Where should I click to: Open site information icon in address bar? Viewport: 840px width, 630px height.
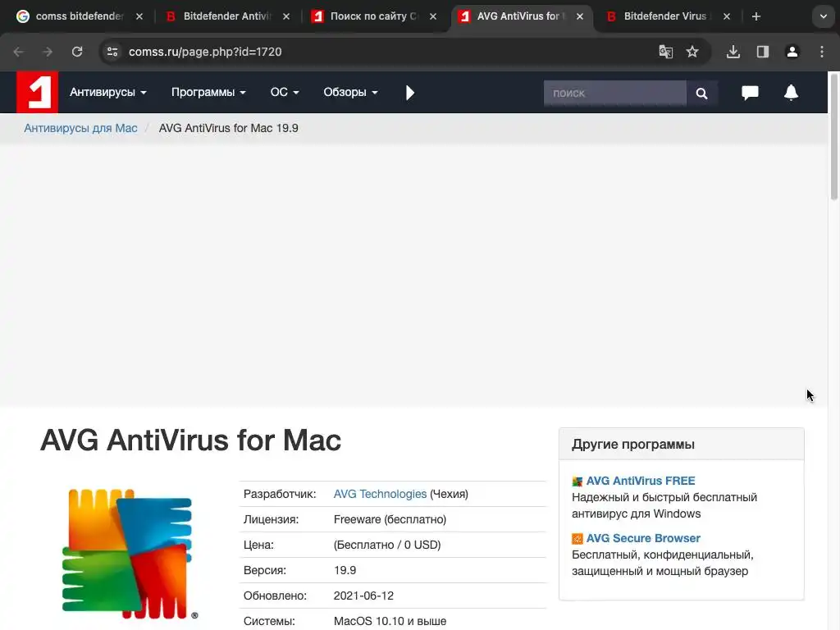pyautogui.click(x=112, y=52)
